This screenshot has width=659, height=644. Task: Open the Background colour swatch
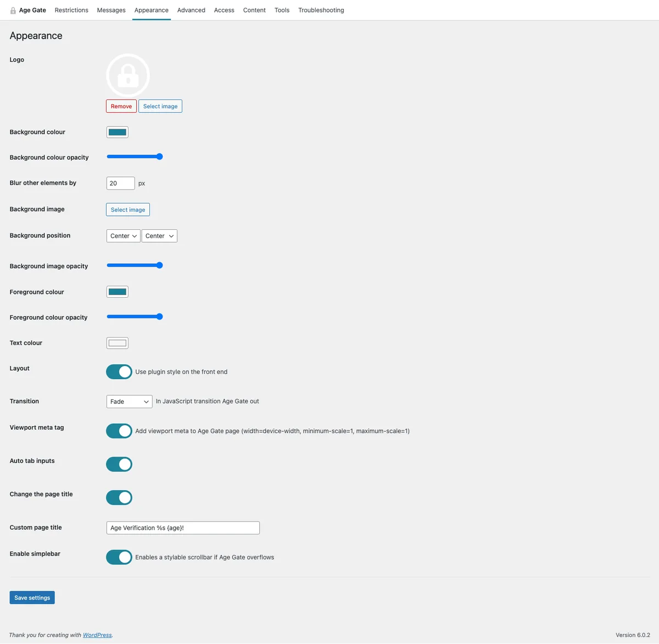(x=117, y=132)
